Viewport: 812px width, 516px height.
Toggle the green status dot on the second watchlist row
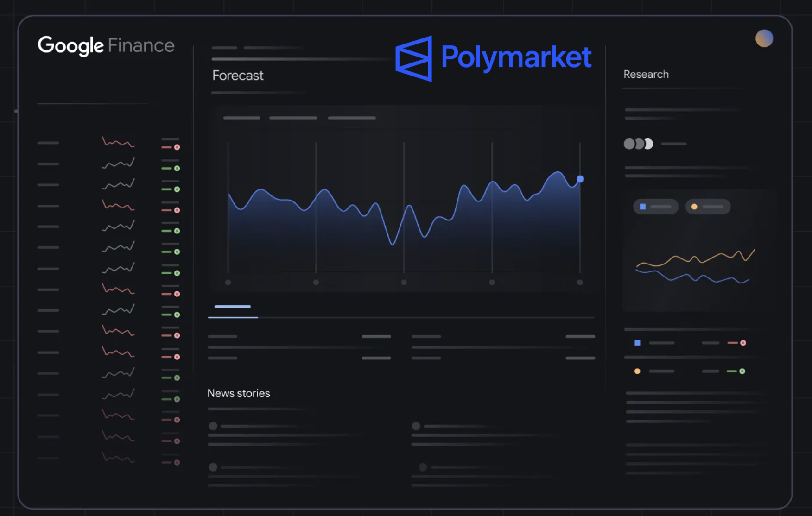tap(177, 168)
